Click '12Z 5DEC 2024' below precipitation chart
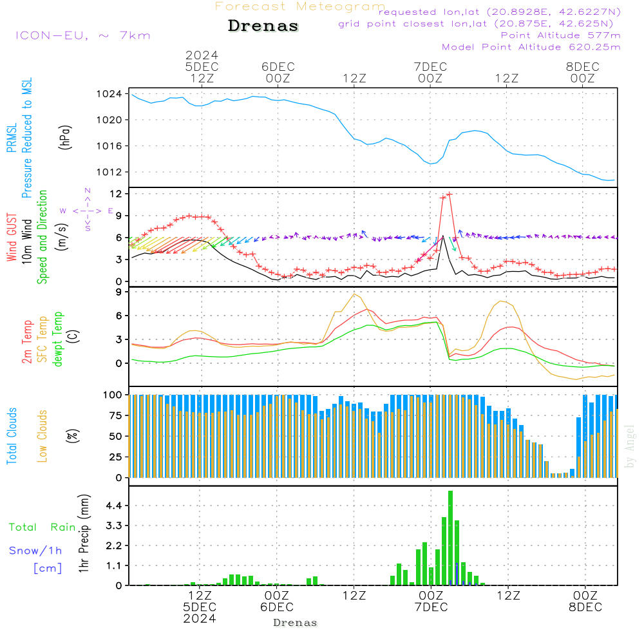 [200, 607]
